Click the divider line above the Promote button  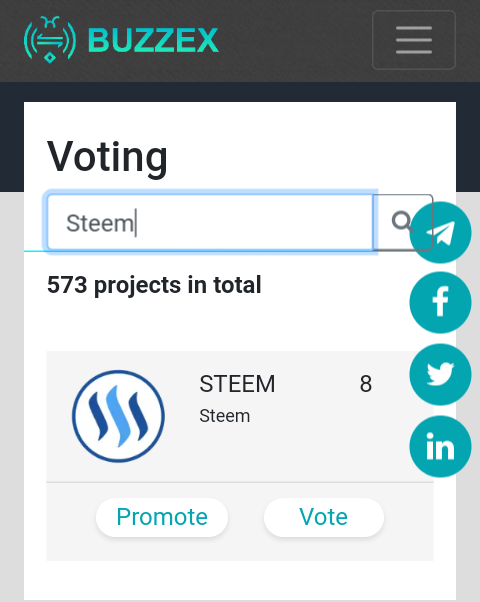tap(240, 482)
